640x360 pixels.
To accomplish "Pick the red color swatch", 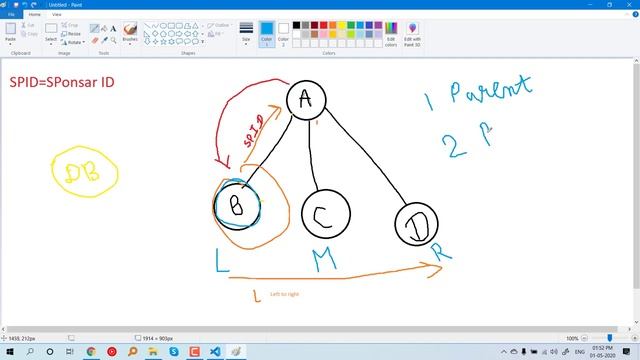I will [324, 25].
